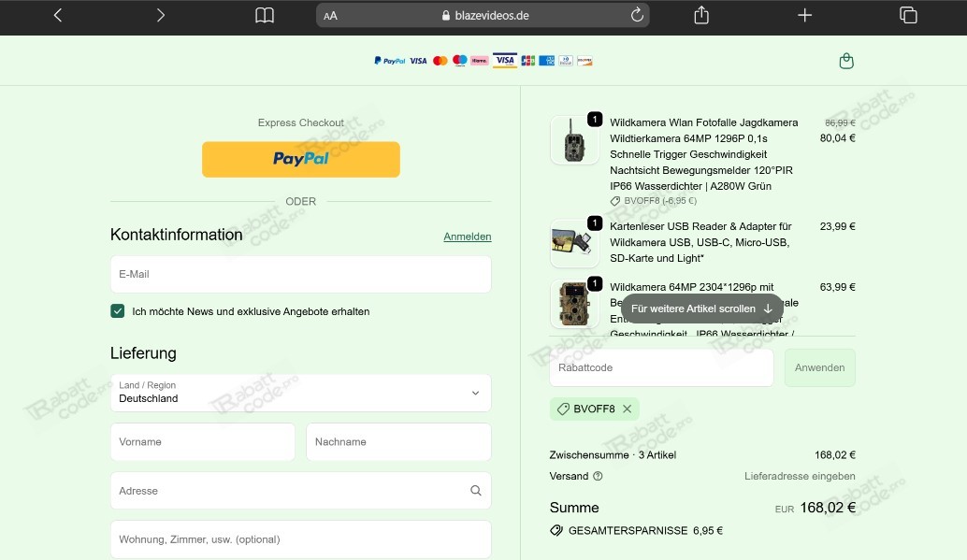Viewport: 967px width, 560px height.
Task: Click the Lieferadresse eingeben shipping text
Action: pyautogui.click(x=800, y=476)
